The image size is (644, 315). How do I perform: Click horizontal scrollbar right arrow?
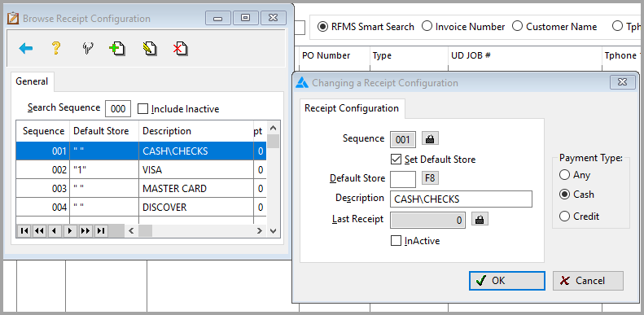point(260,231)
